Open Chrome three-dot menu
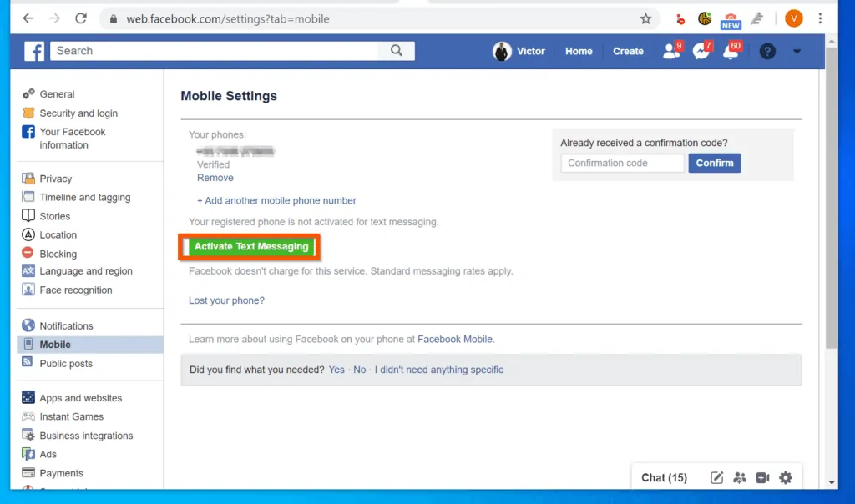The height and width of the screenshot is (504, 855). click(x=820, y=18)
